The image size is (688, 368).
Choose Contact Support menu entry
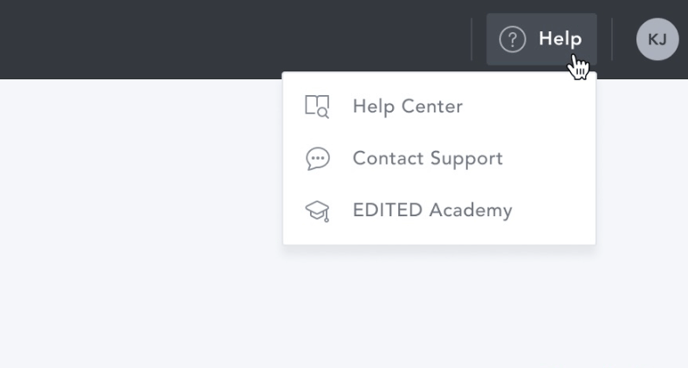coord(439,158)
